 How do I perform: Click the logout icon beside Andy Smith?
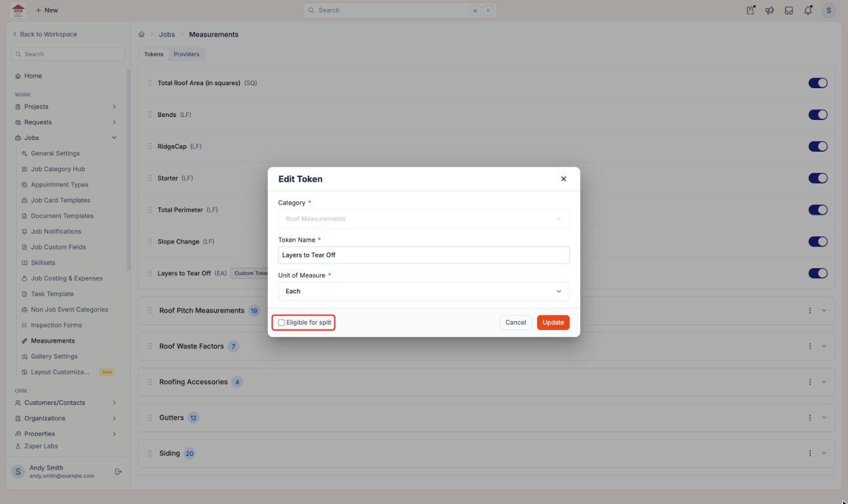pyautogui.click(x=118, y=472)
